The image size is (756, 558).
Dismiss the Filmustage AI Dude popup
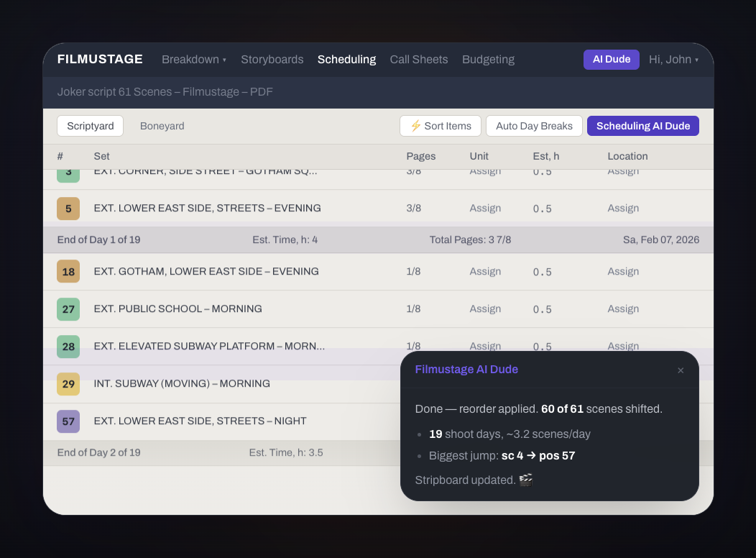pos(681,370)
